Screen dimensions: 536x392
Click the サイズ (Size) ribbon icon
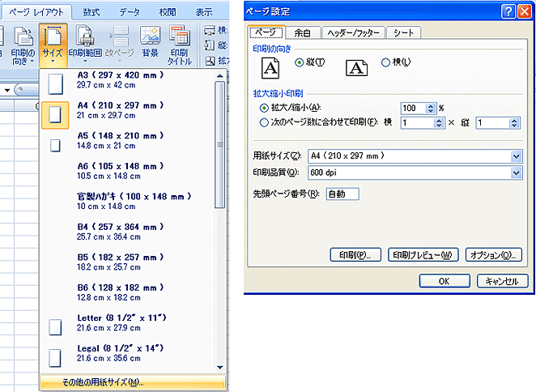click(53, 45)
